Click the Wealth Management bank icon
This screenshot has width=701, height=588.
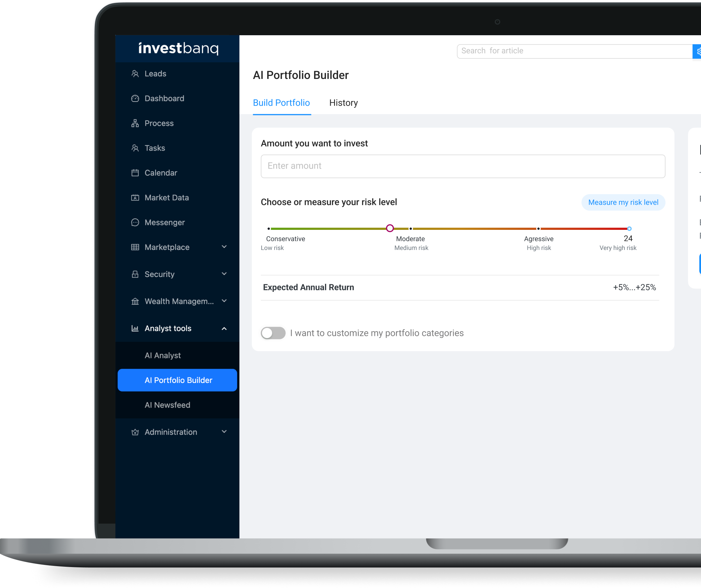click(135, 301)
